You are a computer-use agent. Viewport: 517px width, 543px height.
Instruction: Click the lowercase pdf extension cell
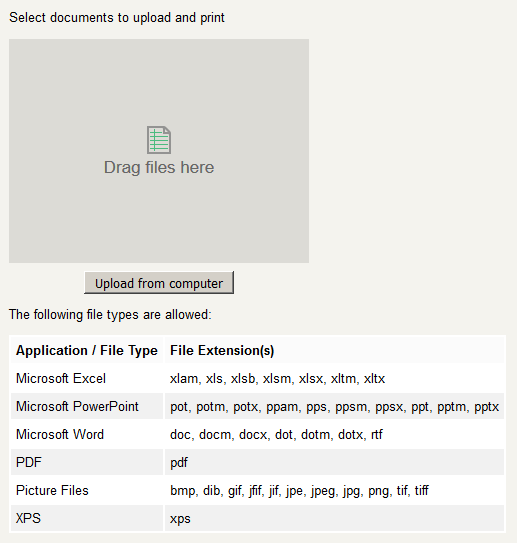(x=335, y=462)
